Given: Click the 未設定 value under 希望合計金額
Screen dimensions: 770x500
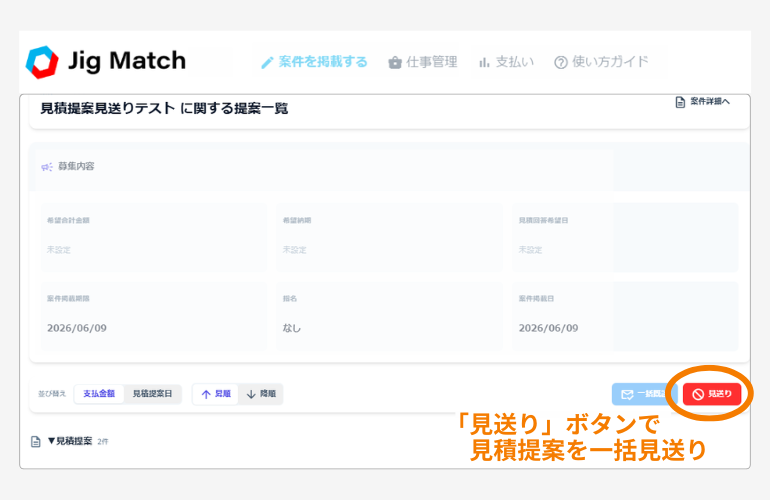Looking at the screenshot, I should click(x=58, y=250).
